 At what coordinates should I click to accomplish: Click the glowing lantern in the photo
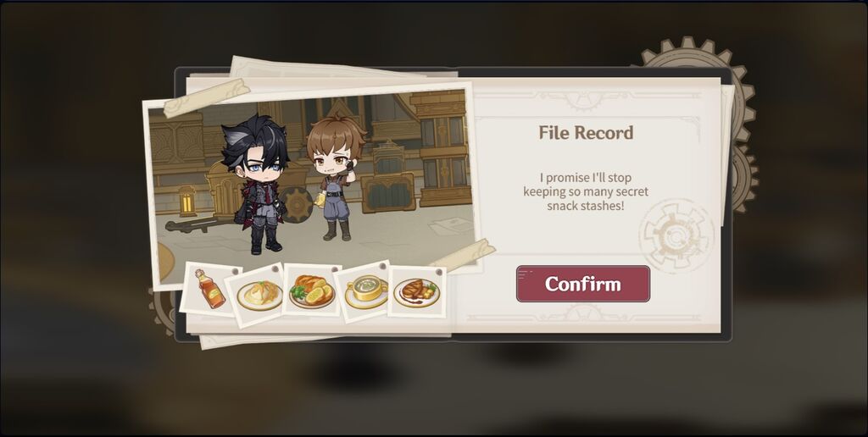(186, 200)
